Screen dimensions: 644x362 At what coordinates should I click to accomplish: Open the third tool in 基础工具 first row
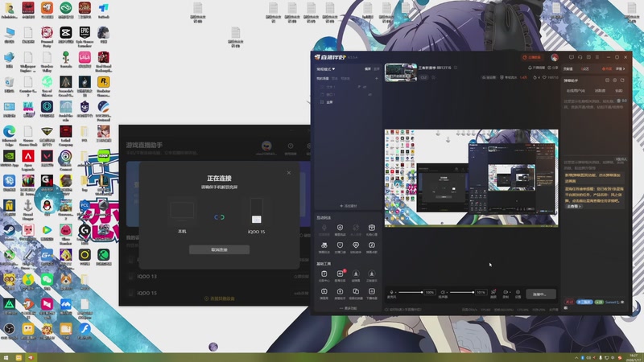[x=356, y=276]
